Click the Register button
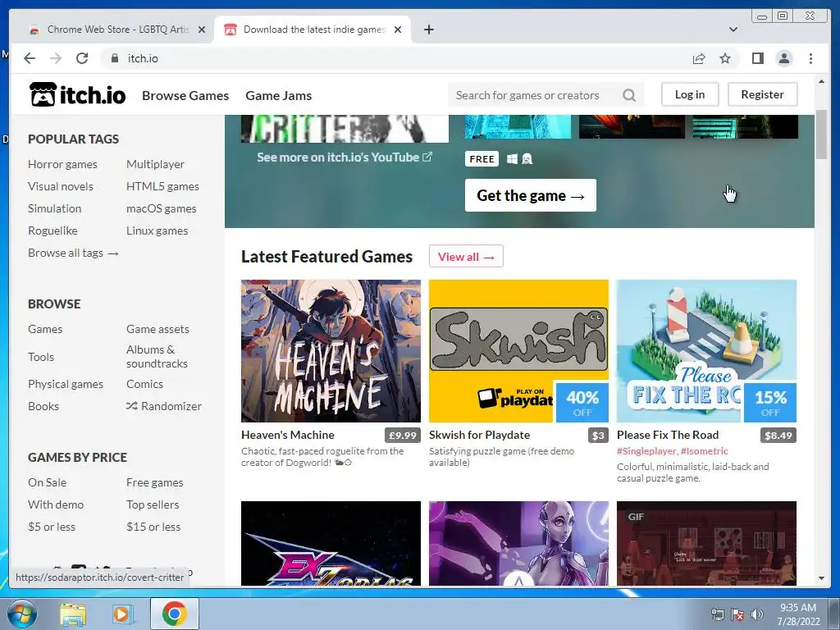The image size is (840, 630). (762, 94)
